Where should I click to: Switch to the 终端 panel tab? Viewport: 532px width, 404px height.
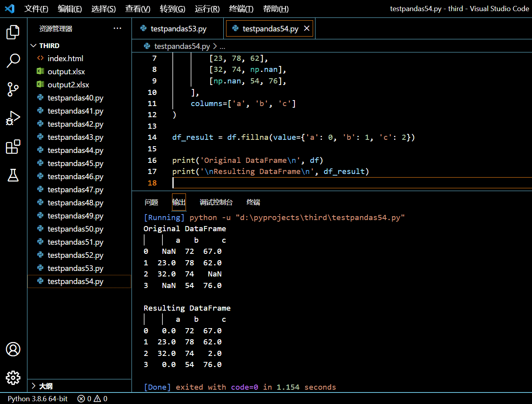253,202
